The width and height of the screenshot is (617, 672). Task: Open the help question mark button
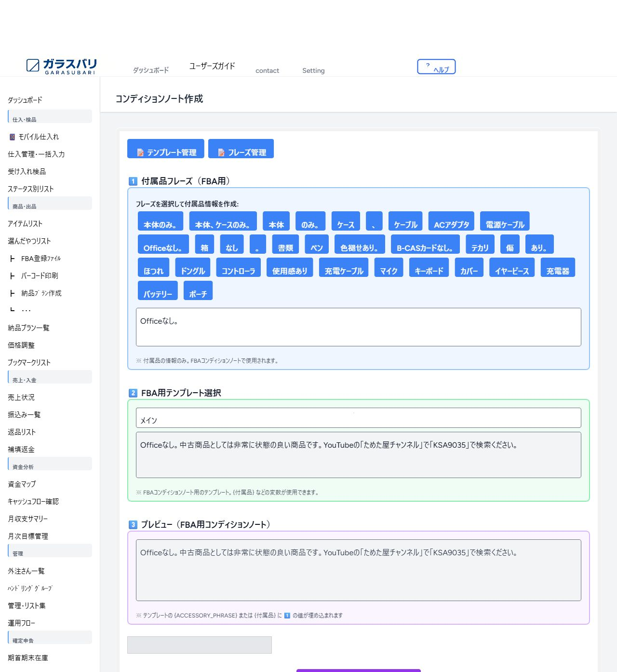coord(436,67)
